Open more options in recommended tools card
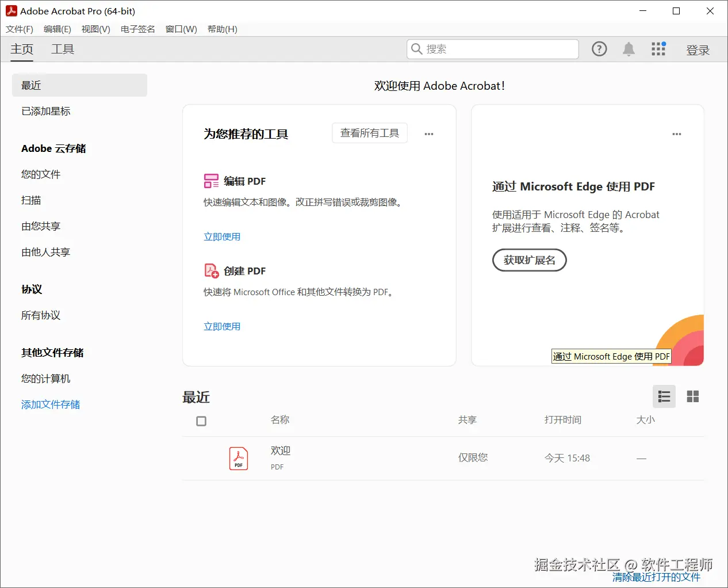 [429, 134]
